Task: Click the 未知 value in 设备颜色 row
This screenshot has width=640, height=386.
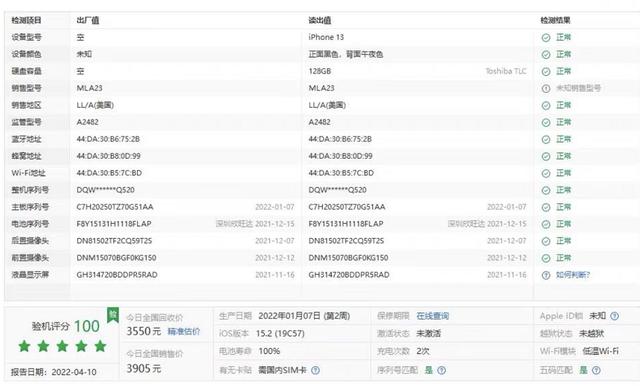Action: [84, 54]
